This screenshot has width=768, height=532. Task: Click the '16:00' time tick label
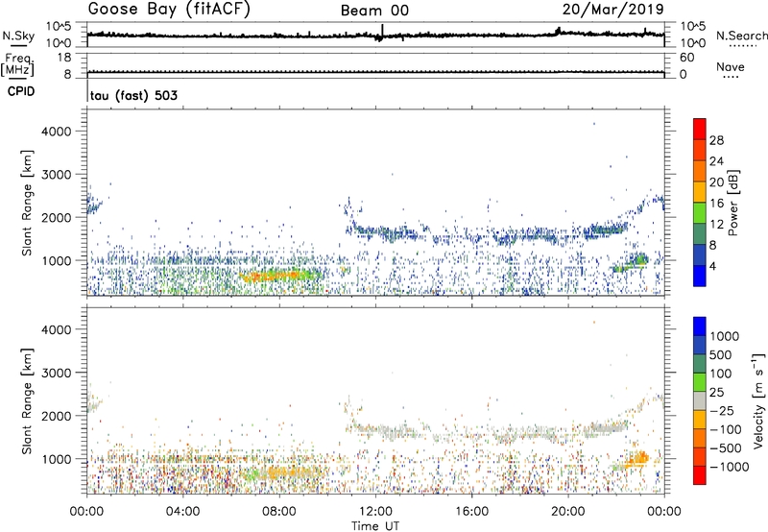471,512
